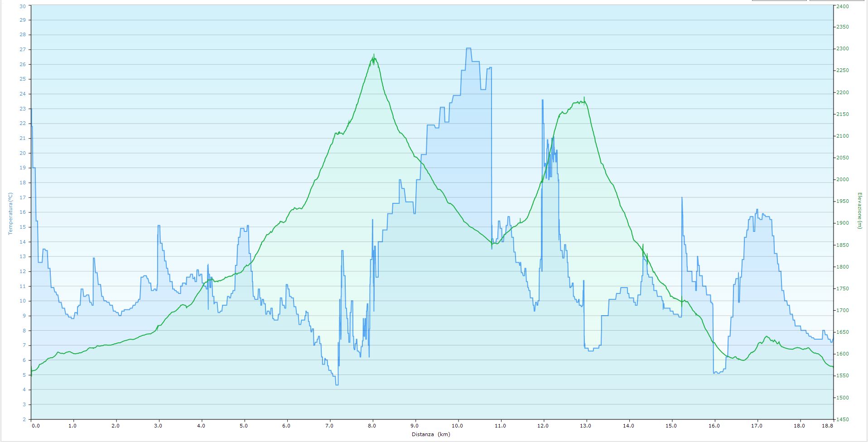Click the temperature low point at 16 km

pyautogui.click(x=716, y=373)
